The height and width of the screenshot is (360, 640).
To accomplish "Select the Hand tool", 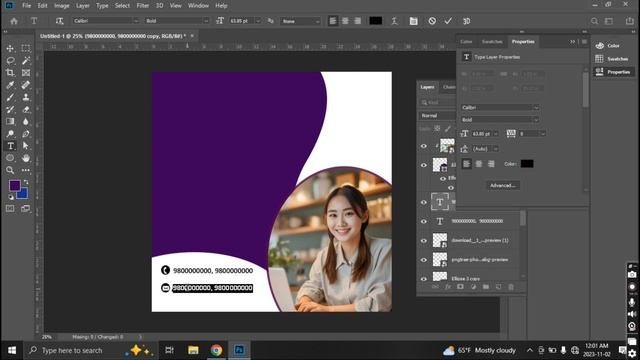I will tap(26, 158).
